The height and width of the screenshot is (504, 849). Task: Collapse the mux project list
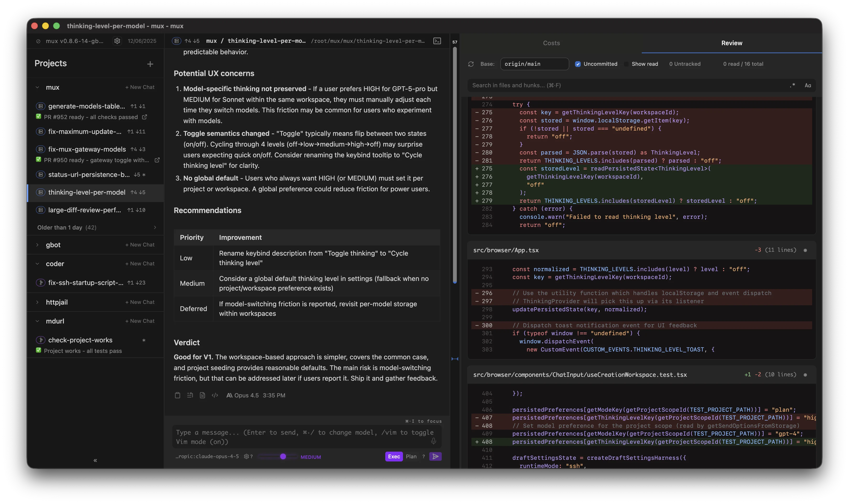pos(38,87)
